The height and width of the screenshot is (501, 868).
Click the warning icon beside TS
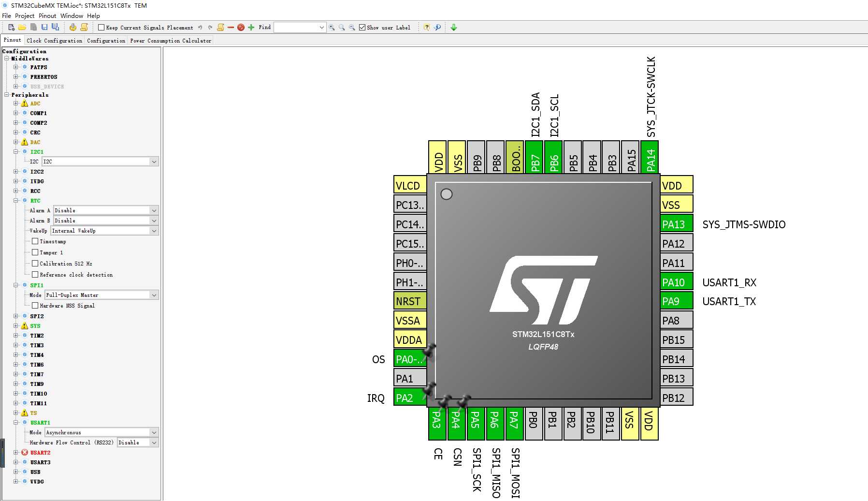click(25, 413)
